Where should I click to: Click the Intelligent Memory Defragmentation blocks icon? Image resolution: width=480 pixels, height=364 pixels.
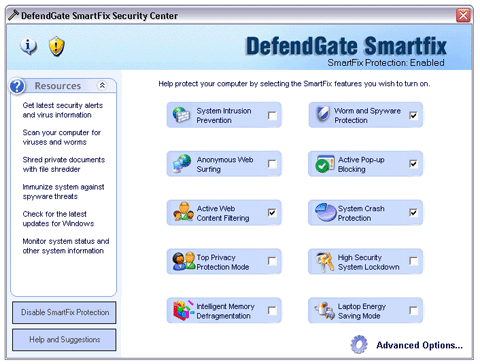[184, 310]
